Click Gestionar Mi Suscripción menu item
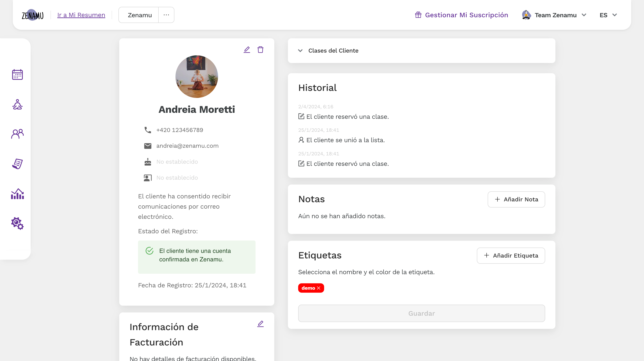 pos(461,15)
